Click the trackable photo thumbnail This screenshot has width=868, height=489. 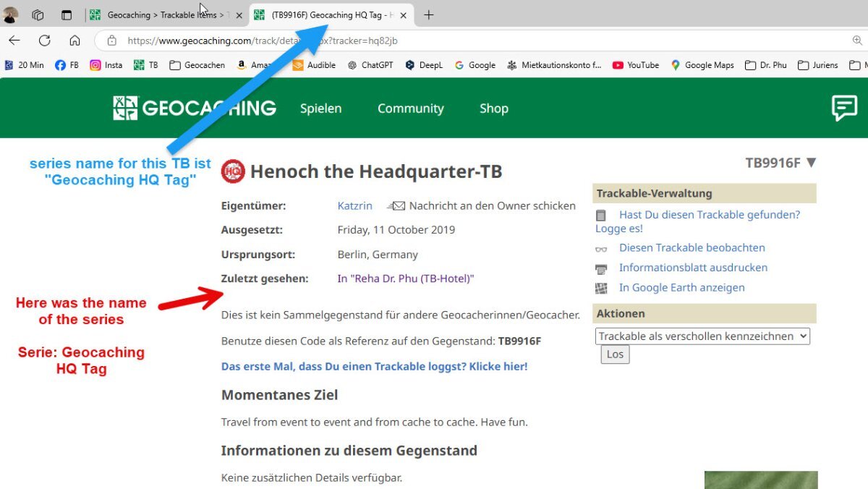(761, 480)
